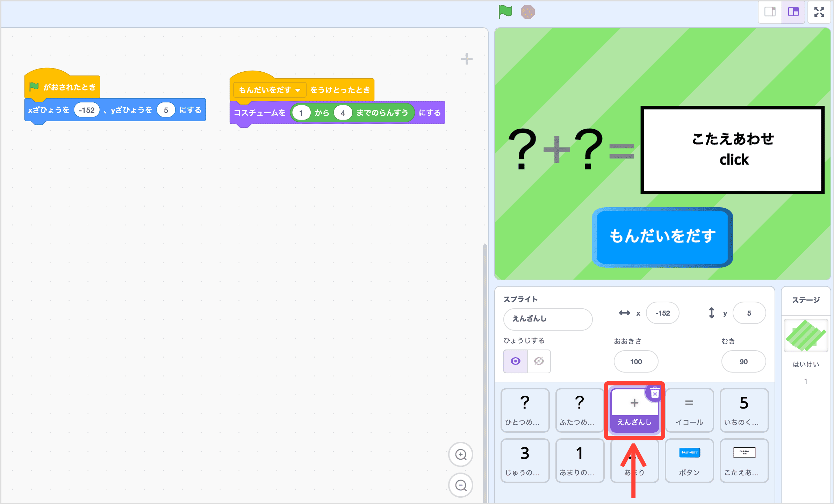The height and width of the screenshot is (504, 834).
Task: Click the green flag to run the project
Action: (x=505, y=12)
